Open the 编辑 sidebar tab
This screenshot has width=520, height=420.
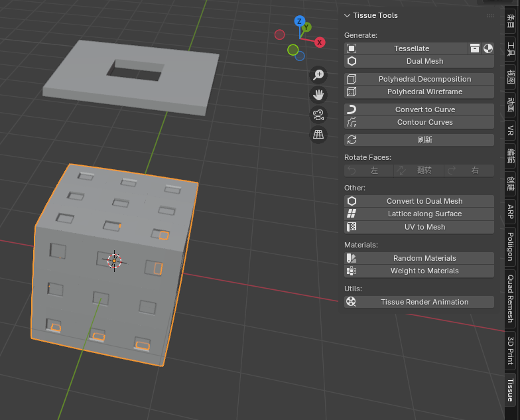tap(511, 155)
